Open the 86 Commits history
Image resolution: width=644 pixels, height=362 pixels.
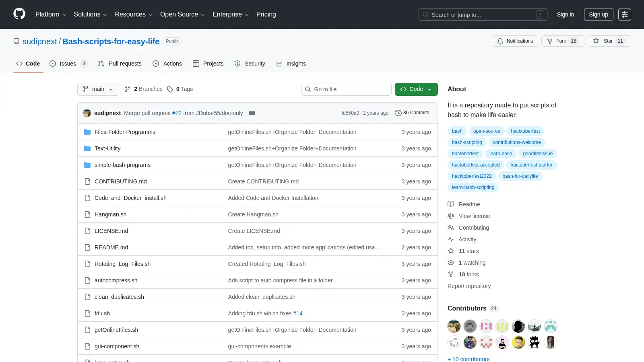click(x=412, y=113)
